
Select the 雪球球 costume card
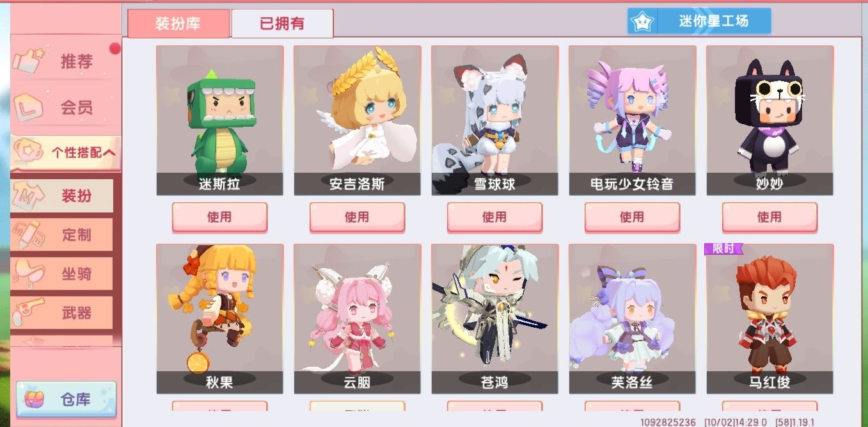point(494,120)
